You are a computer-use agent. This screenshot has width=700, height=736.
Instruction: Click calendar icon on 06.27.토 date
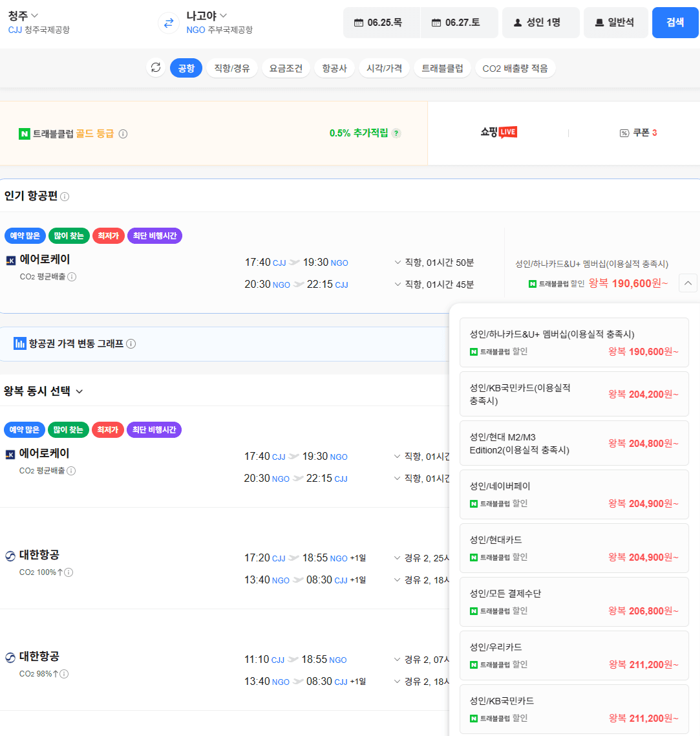pos(436,23)
